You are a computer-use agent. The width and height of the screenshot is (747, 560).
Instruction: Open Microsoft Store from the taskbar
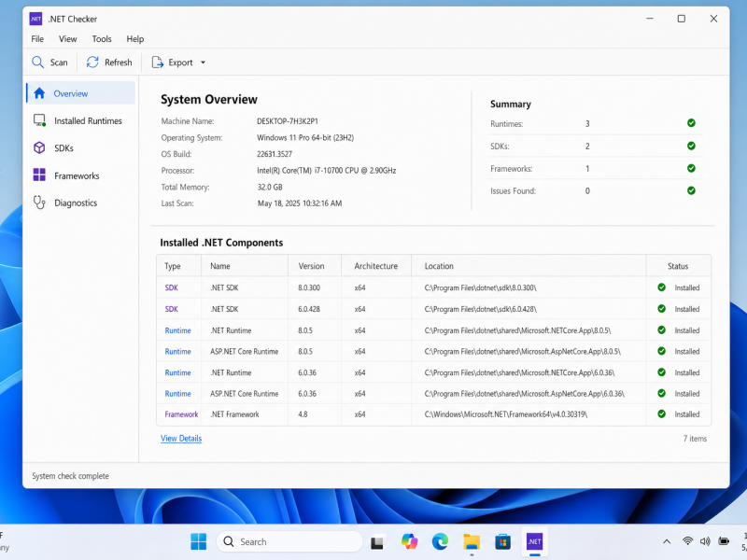point(502,541)
